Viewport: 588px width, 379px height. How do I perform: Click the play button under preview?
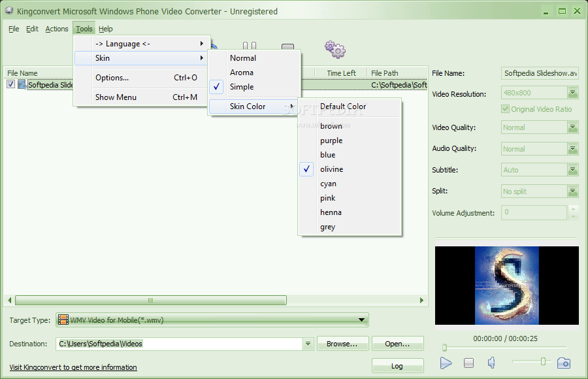tap(446, 363)
